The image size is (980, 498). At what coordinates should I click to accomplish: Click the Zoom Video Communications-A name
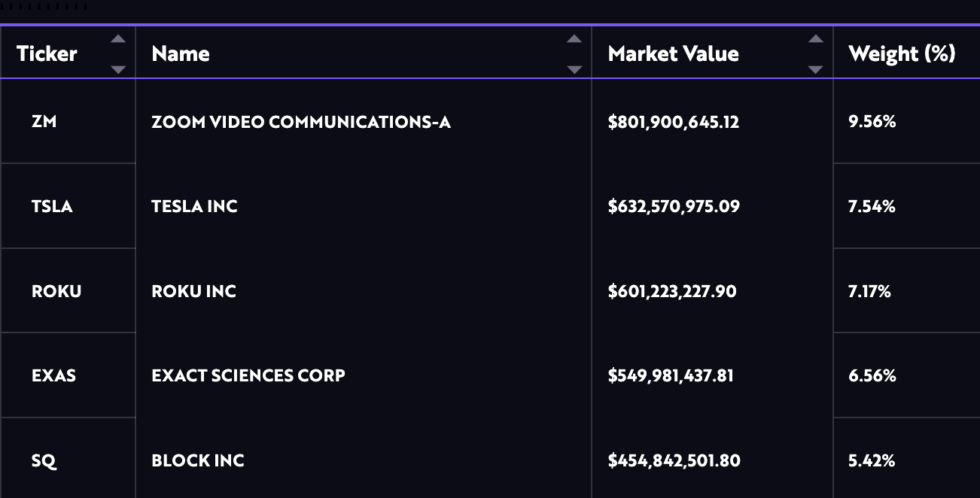point(301,122)
